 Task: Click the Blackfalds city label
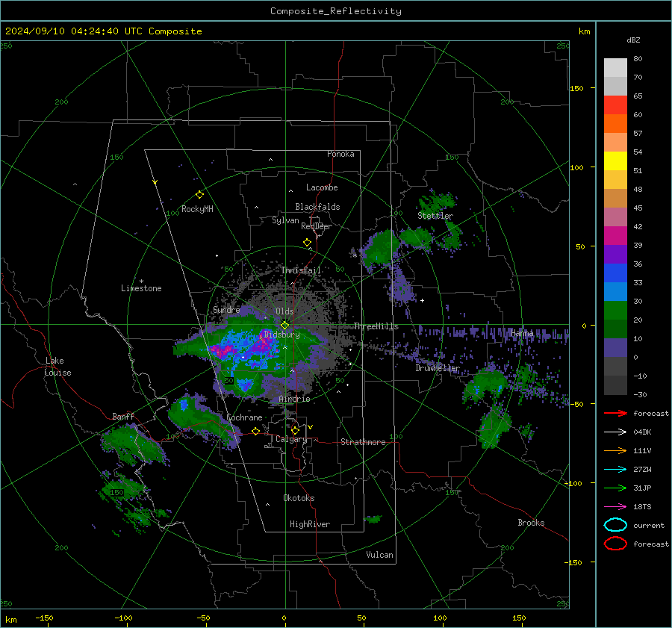coord(317,207)
